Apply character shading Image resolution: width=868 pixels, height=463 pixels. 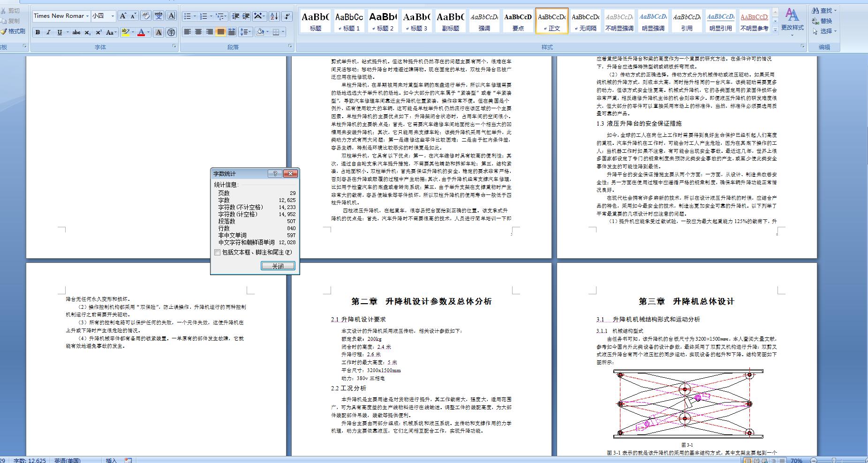click(x=159, y=32)
